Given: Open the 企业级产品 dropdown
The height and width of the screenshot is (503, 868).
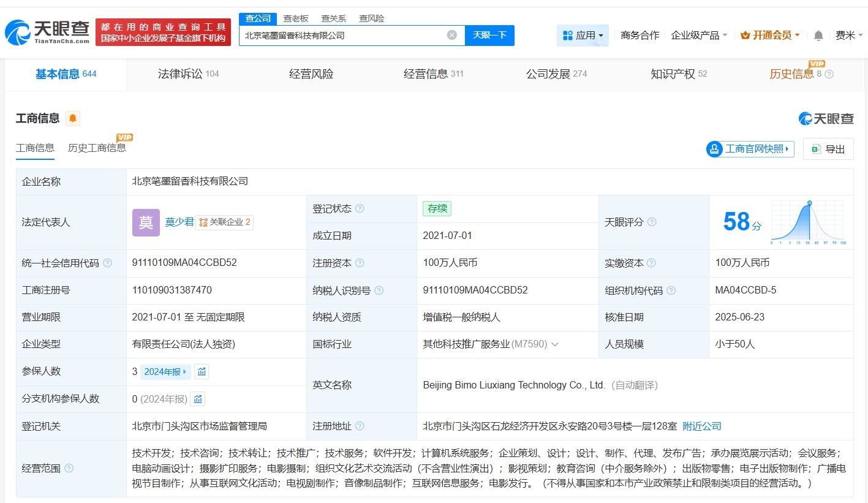Looking at the screenshot, I should [699, 36].
